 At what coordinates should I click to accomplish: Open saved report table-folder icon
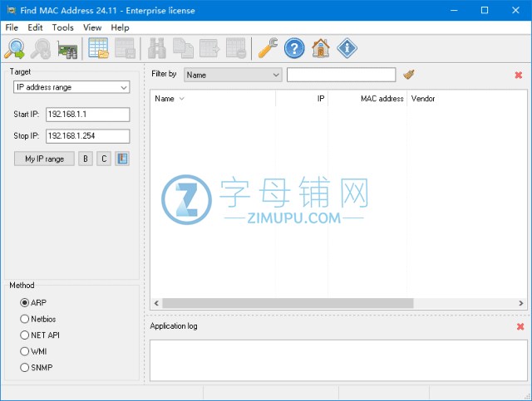(x=98, y=48)
